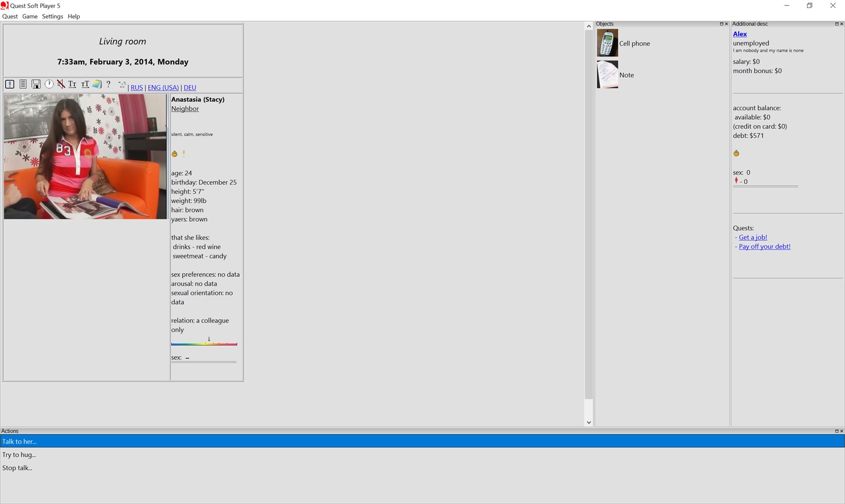Click the clock icon in toolbar

coord(49,84)
